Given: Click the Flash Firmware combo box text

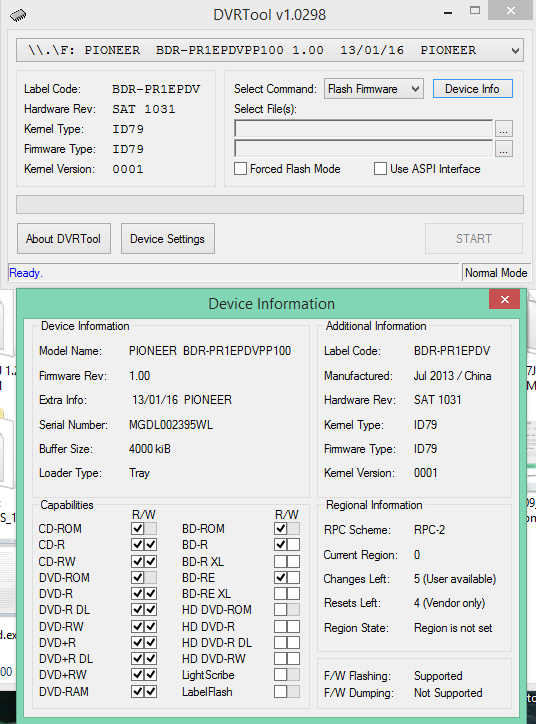Looking at the screenshot, I should coord(362,89).
